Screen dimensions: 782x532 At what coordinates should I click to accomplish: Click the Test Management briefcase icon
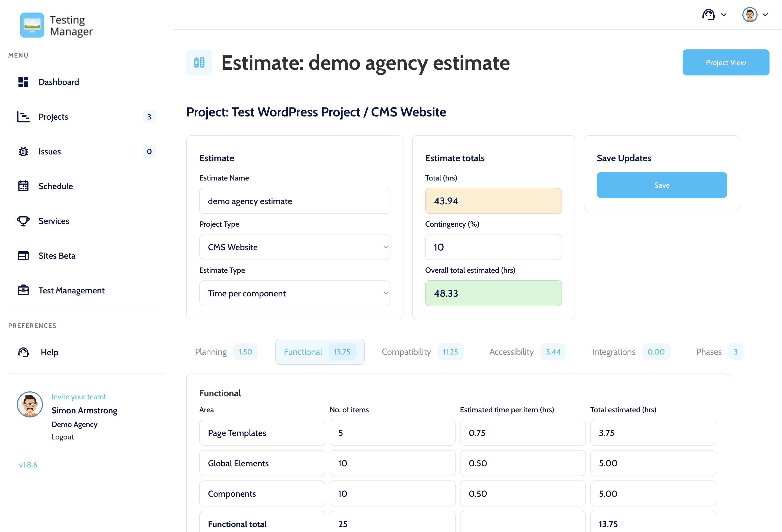(x=23, y=290)
